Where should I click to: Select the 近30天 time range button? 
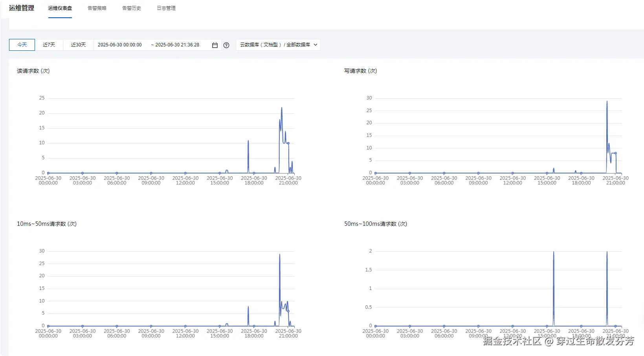78,45
